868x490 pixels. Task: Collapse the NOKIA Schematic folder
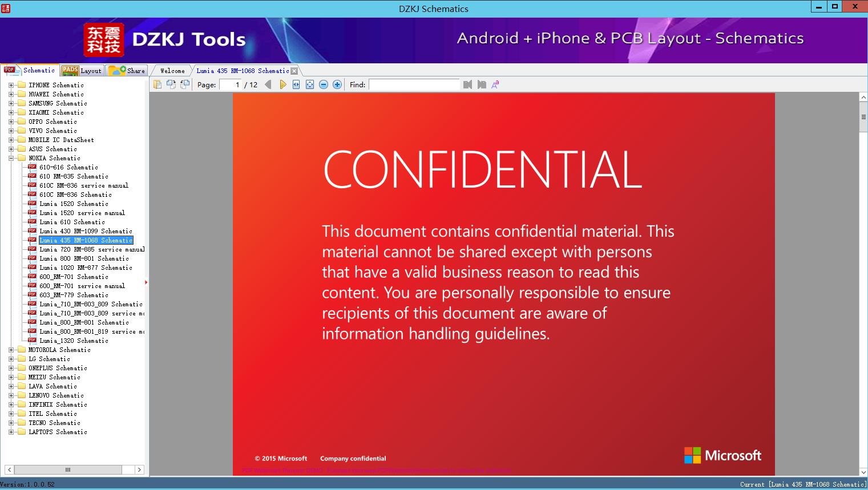click(x=11, y=158)
